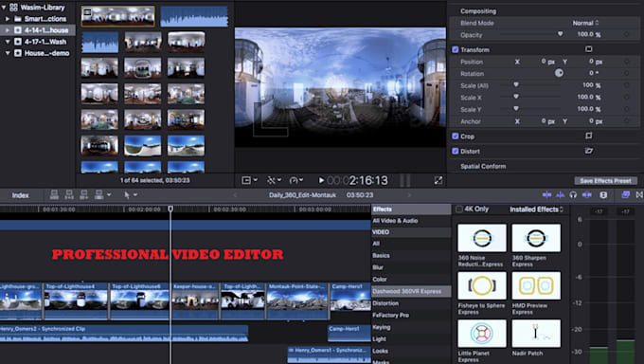
Task: Click the Scale (All) slider handle
Action: [516, 84]
